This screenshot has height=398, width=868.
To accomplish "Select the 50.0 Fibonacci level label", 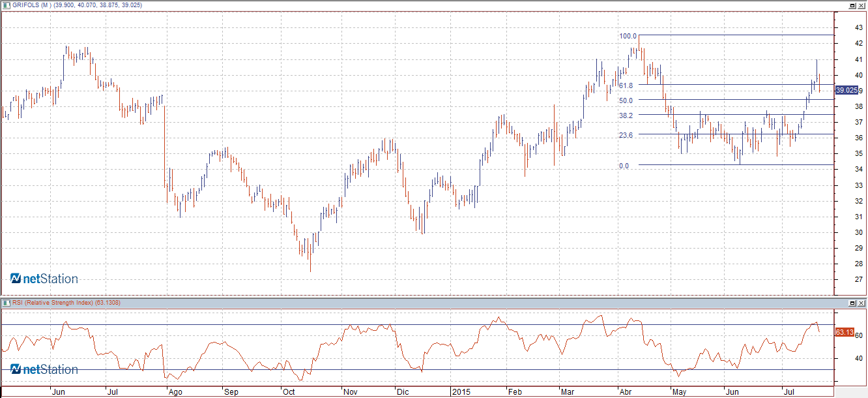I will 626,100.
